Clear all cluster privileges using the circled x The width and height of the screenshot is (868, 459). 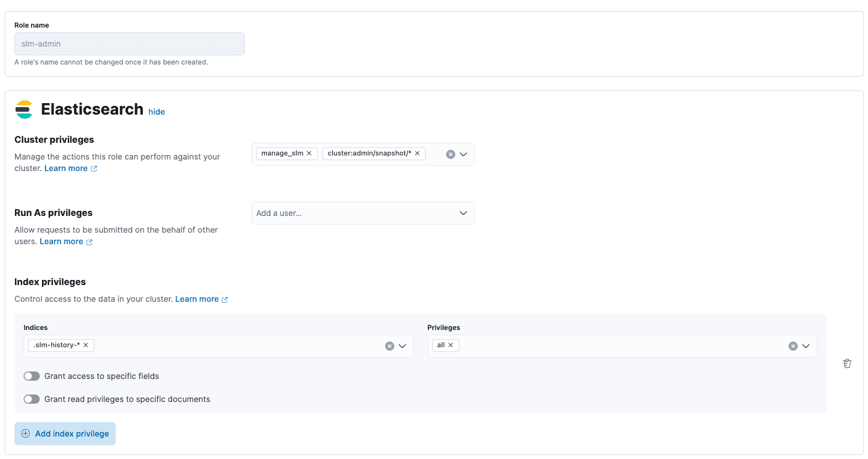click(x=450, y=154)
